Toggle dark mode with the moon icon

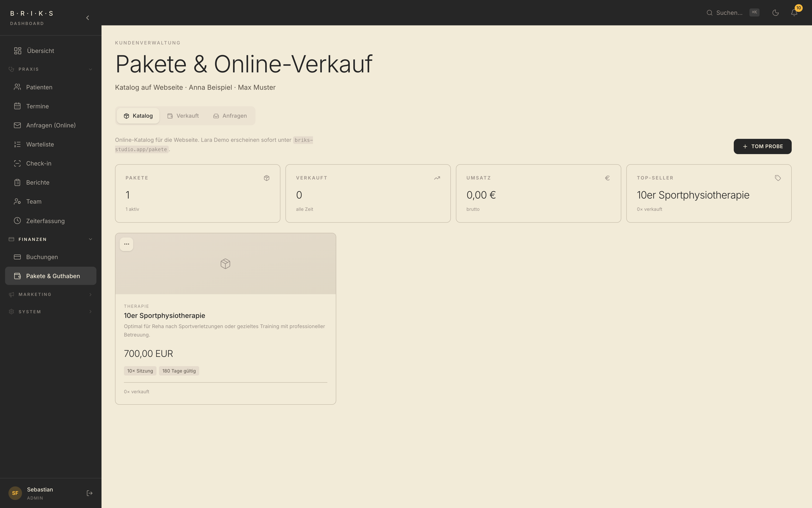(775, 13)
